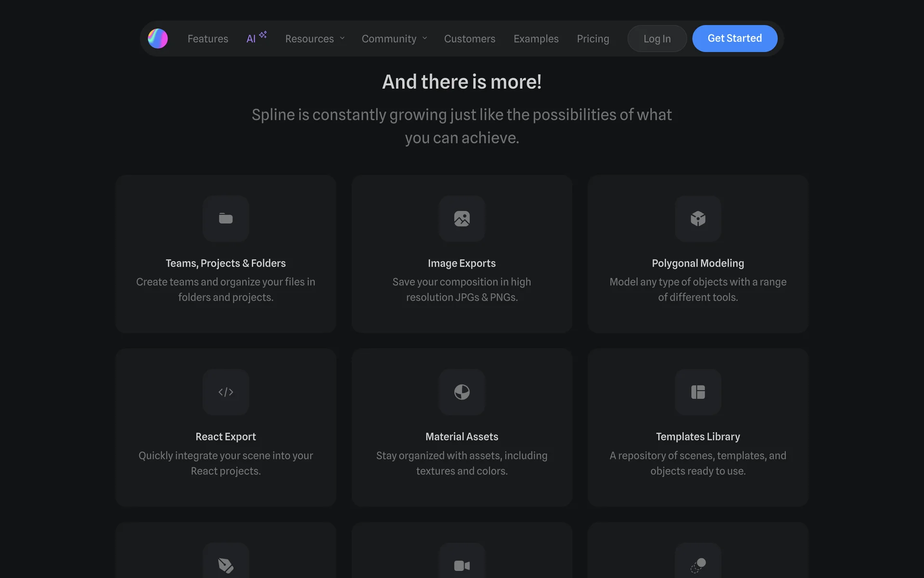Screen dimensions: 924x578
Task: Expand the Resources dropdown menu
Action: [x=315, y=39]
